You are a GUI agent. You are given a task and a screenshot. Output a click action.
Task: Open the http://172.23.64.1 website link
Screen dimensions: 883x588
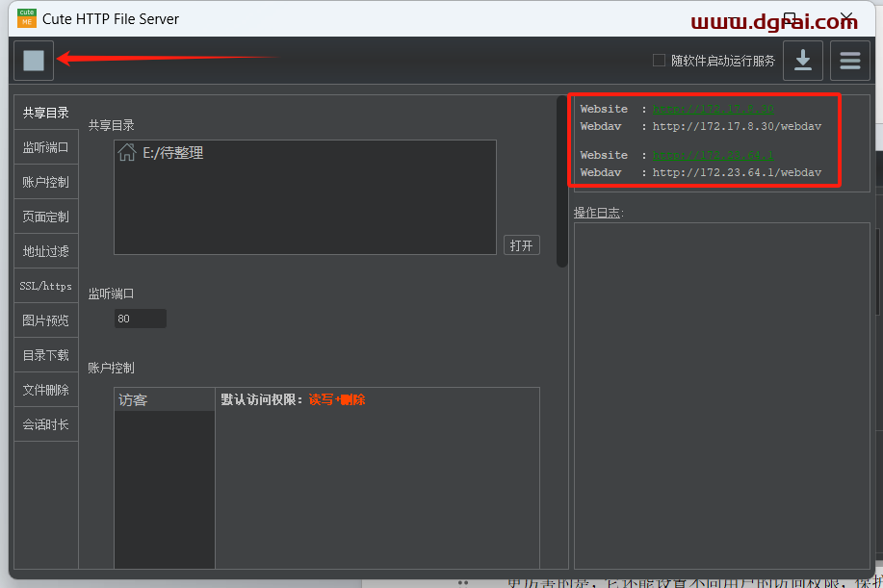pyautogui.click(x=713, y=155)
